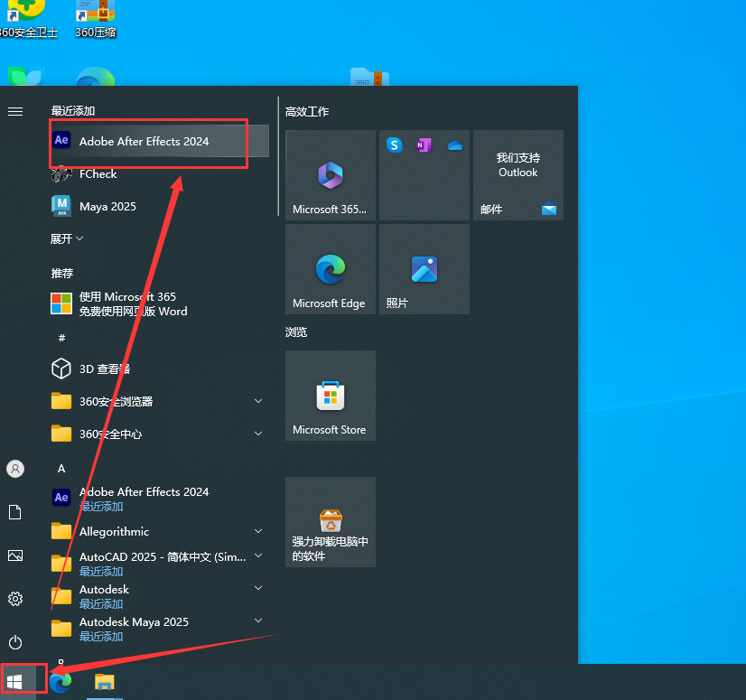Open Maya 2025 from recently added

coord(159,207)
